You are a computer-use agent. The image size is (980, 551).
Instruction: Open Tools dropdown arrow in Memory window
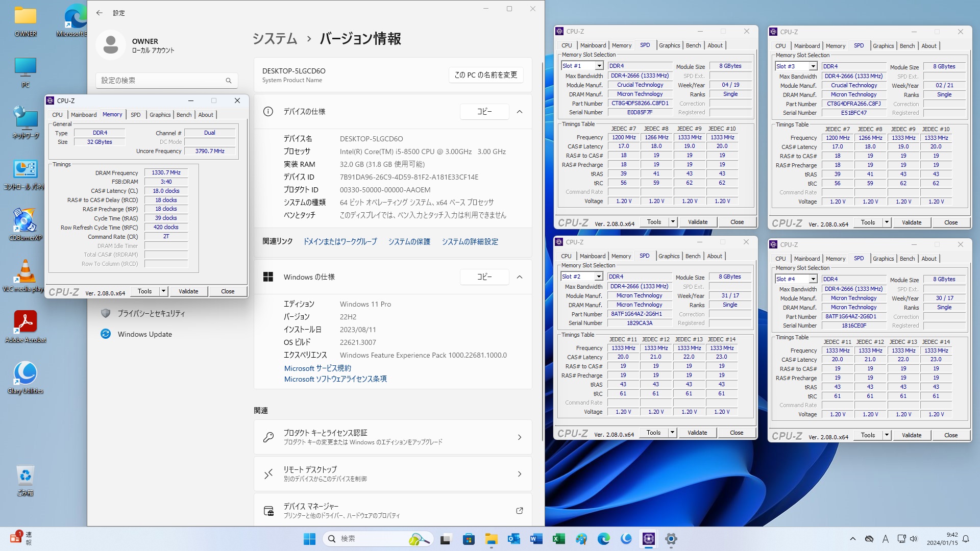click(163, 291)
